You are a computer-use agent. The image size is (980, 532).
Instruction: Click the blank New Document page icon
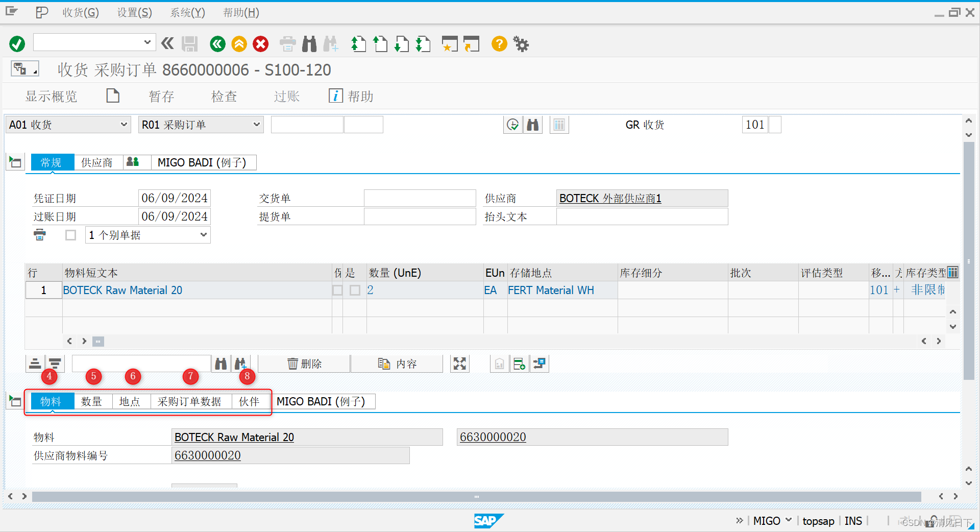113,96
